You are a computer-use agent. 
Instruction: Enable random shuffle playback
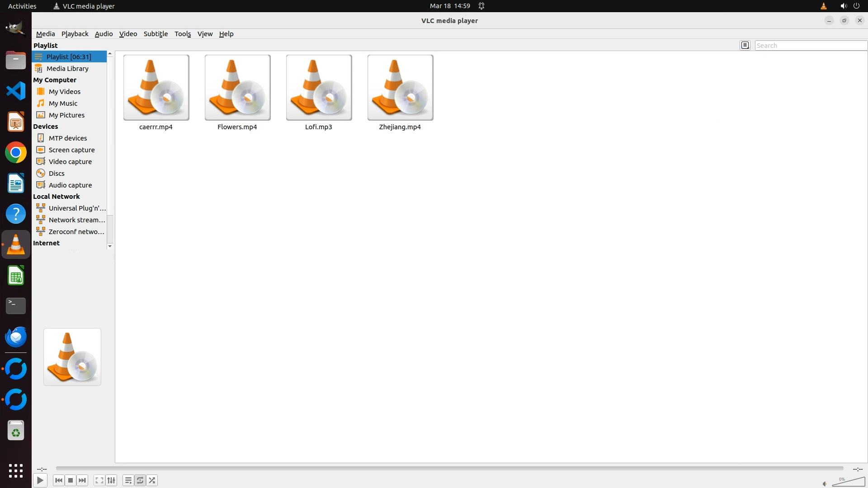click(x=152, y=480)
